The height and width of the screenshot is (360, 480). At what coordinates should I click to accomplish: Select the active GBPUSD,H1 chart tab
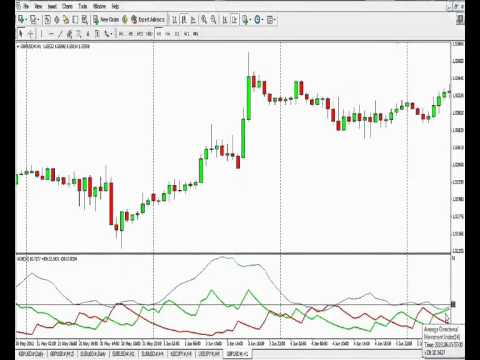pyautogui.click(x=237, y=354)
